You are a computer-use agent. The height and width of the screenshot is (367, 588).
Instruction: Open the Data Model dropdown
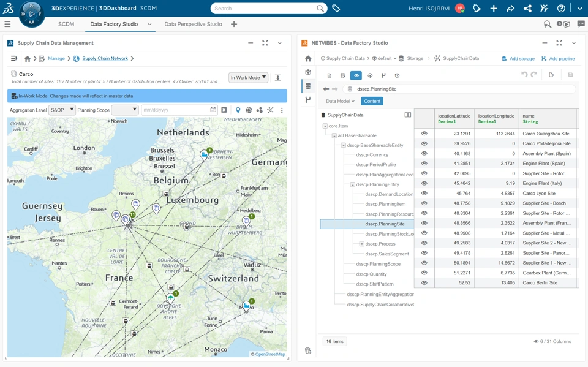coord(340,101)
